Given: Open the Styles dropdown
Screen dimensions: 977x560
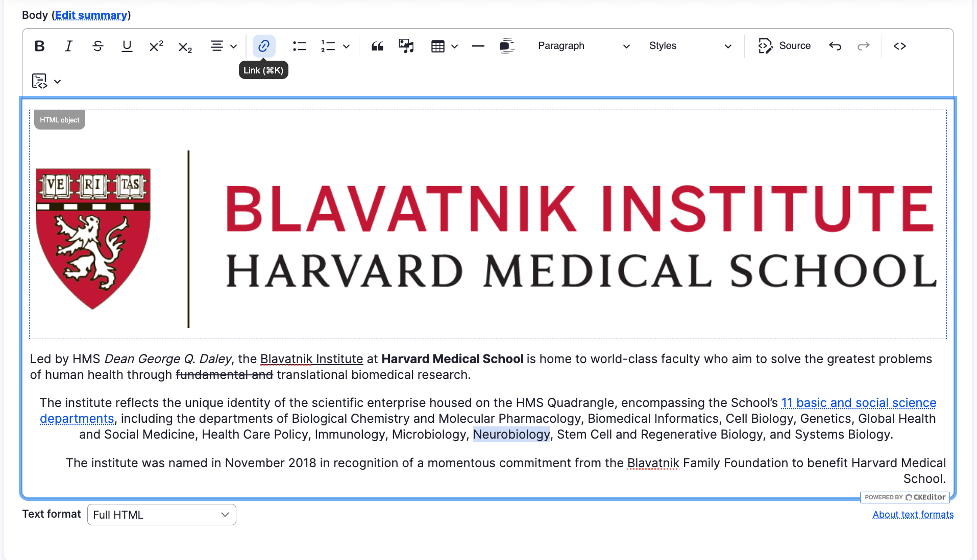Looking at the screenshot, I should click(x=690, y=46).
